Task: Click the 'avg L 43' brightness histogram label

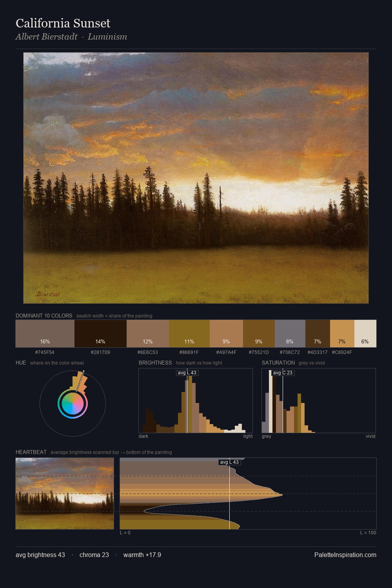Action: (x=187, y=373)
